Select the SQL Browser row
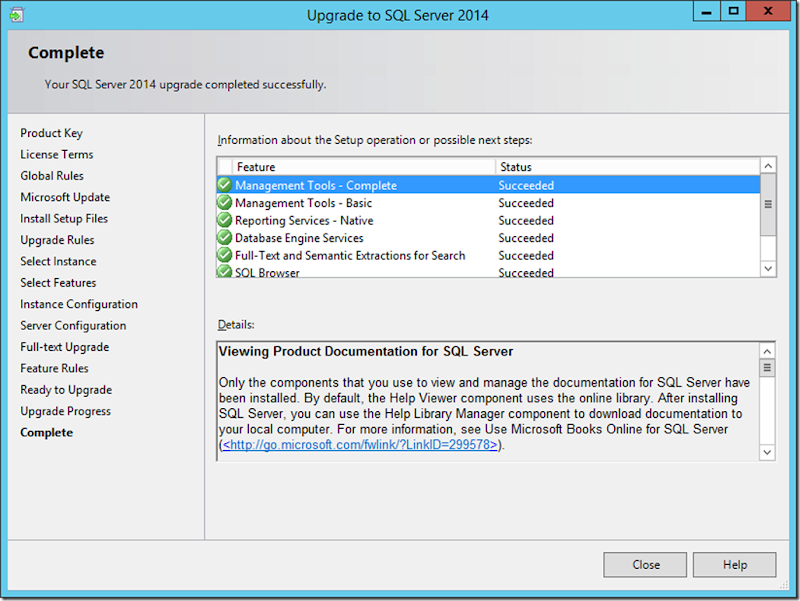 489,271
